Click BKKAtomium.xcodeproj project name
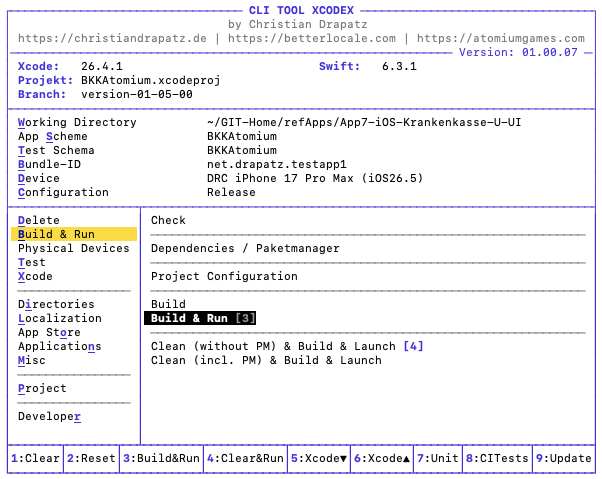 point(151,80)
